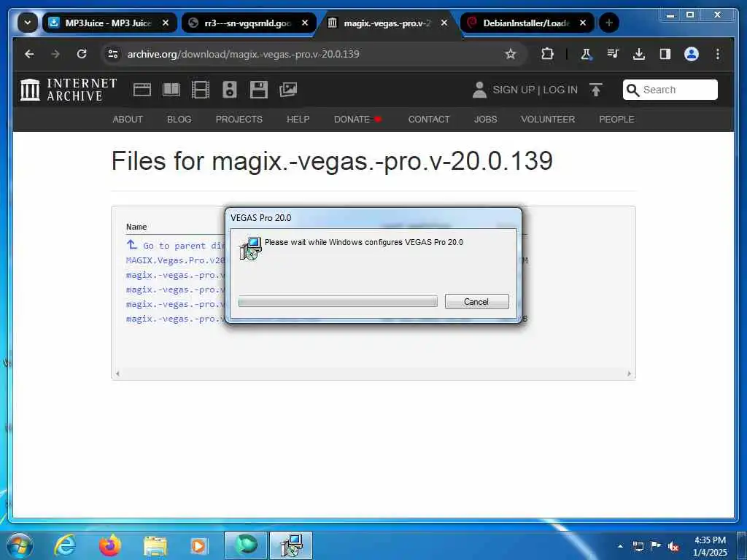Open the Internet Archive home logo
Viewport: 747px width, 560px height.
[x=69, y=90]
